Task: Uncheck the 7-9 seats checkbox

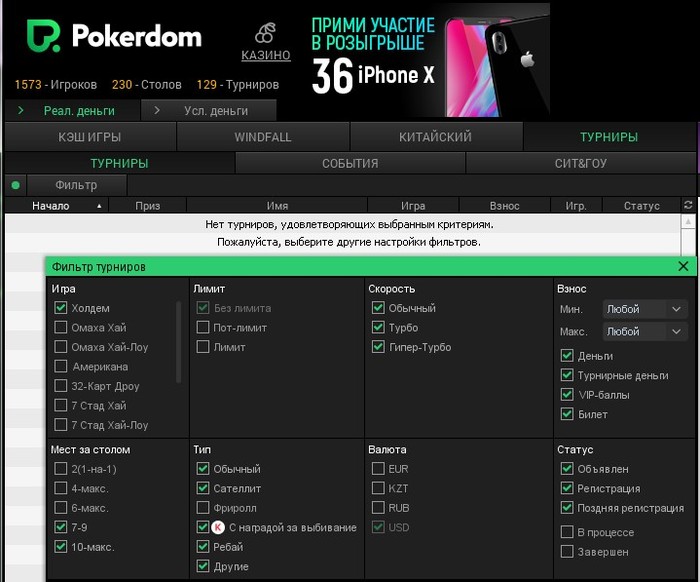Action: [61, 527]
